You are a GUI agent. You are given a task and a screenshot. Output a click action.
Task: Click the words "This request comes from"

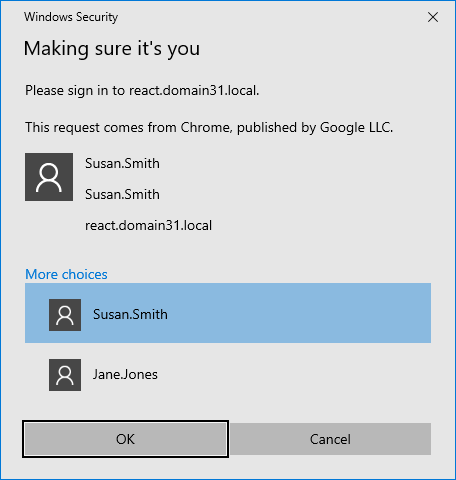tap(101, 127)
